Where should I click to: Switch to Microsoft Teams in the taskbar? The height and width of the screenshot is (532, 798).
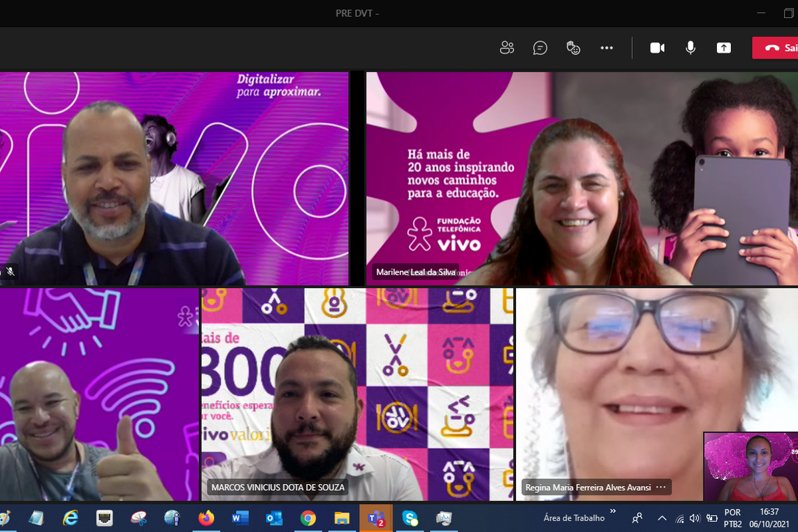pyautogui.click(x=376, y=518)
